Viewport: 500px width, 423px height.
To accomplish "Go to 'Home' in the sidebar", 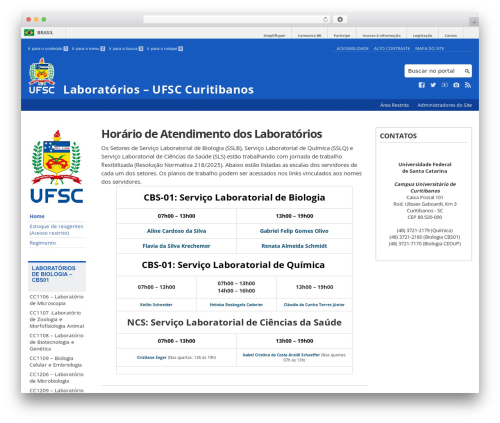I will click(x=37, y=216).
